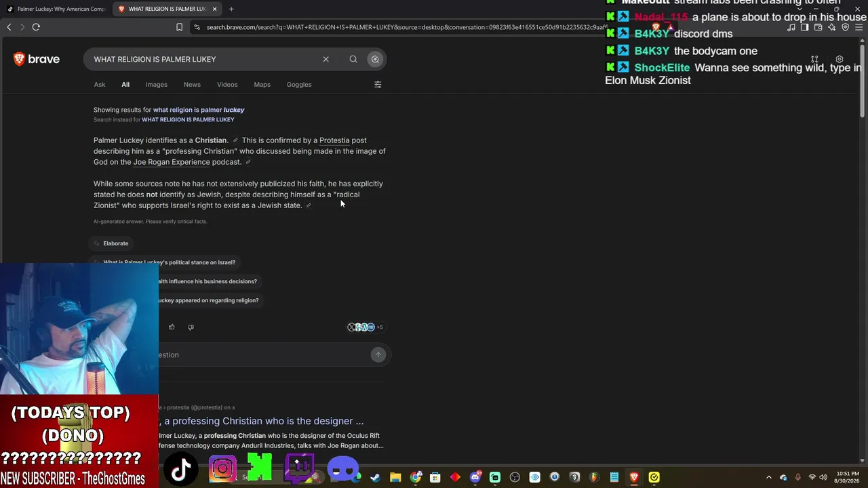Open the Brave browser taskbar icon
The height and width of the screenshot is (488, 868).
pyautogui.click(x=634, y=477)
